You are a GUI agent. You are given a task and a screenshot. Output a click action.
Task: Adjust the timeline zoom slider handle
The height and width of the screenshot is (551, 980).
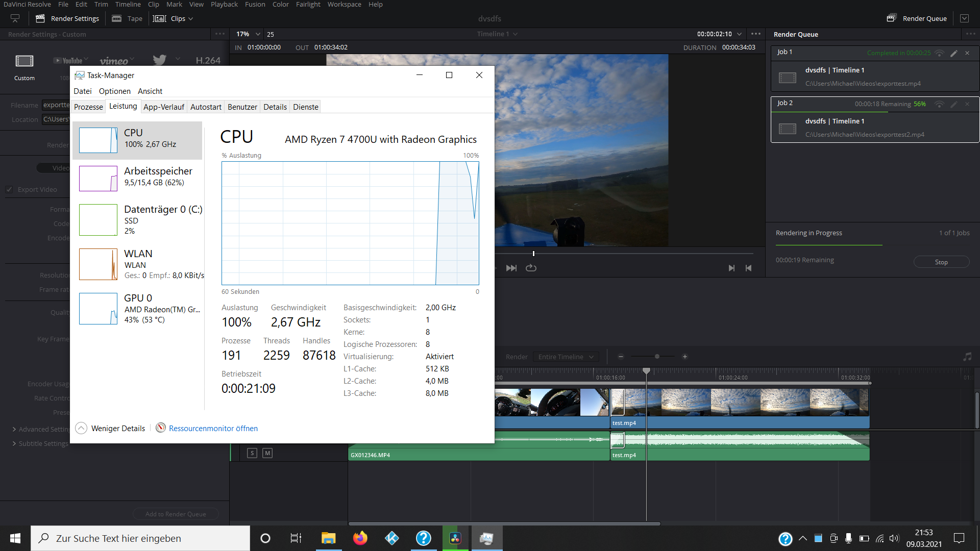point(657,357)
